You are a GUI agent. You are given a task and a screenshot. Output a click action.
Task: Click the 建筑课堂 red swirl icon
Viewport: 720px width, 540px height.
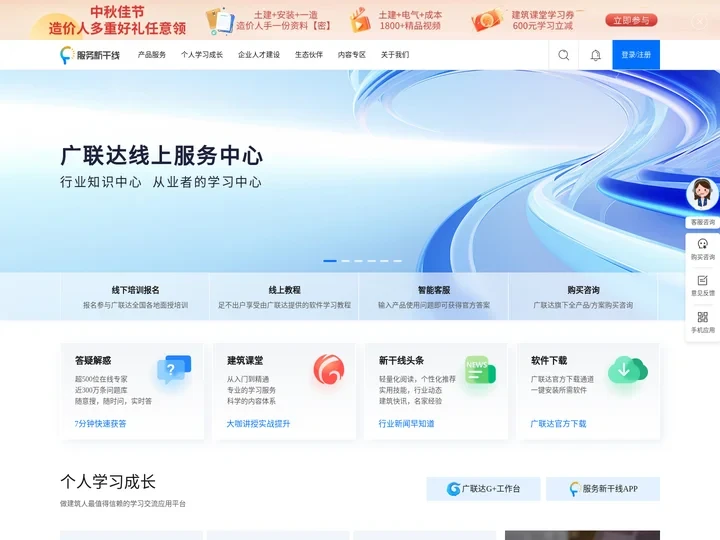pos(328,369)
